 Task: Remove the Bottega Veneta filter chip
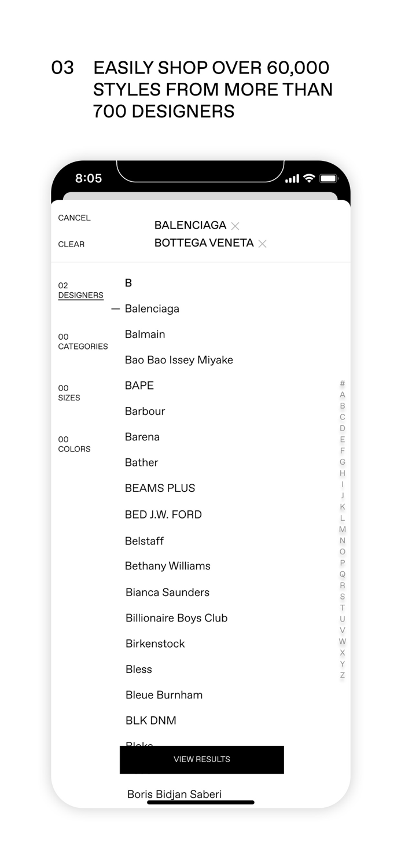(262, 244)
